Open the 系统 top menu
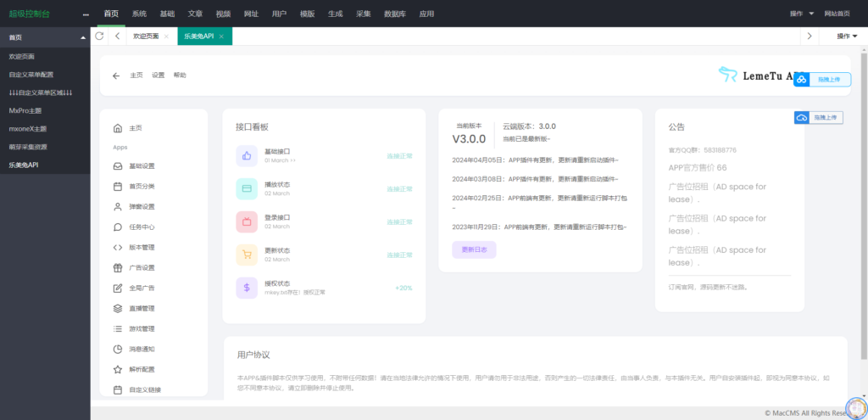This screenshot has width=868, height=420. tap(139, 14)
